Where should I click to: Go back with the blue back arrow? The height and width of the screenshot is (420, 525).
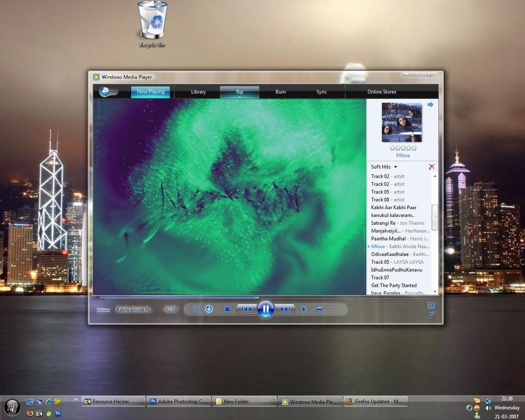pyautogui.click(x=105, y=91)
